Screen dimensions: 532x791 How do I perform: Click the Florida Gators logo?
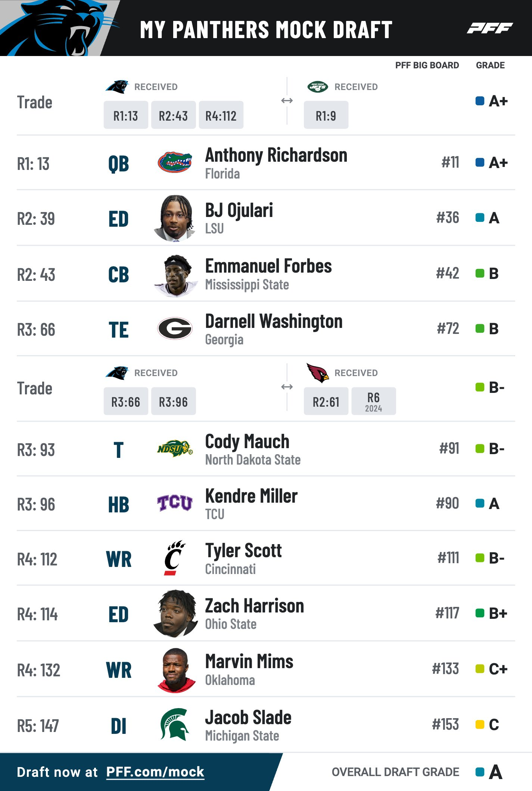point(175,162)
